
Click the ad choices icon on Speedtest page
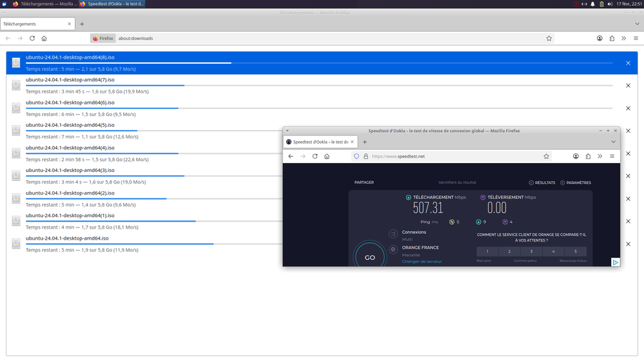pyautogui.click(x=615, y=262)
